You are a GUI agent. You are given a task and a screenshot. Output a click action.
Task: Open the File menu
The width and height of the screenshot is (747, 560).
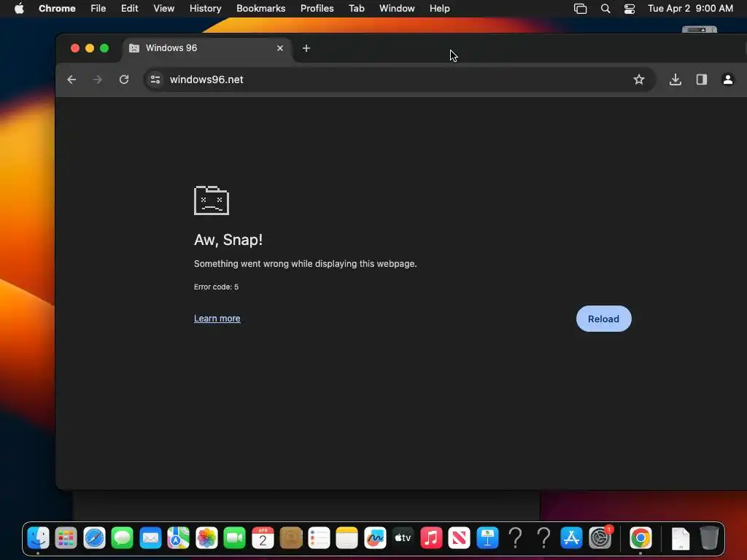coord(98,9)
